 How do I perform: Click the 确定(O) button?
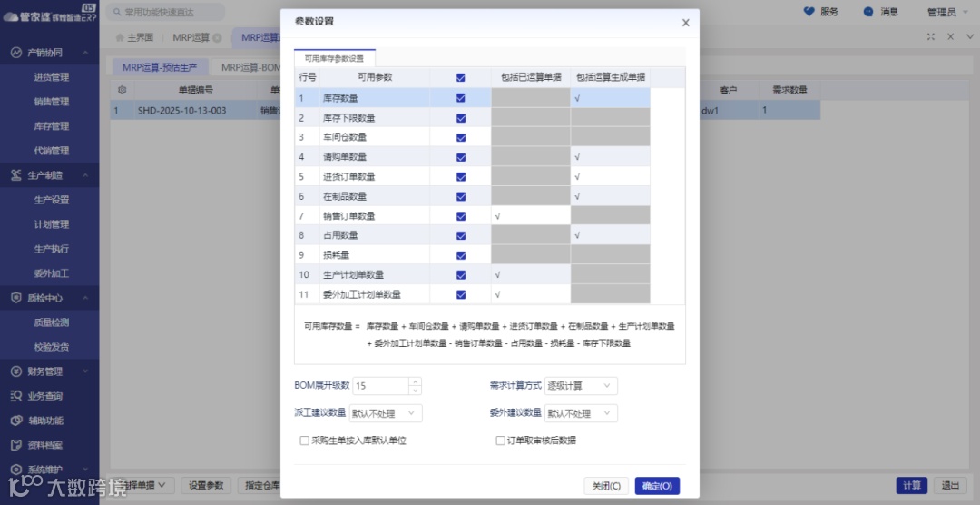point(657,486)
